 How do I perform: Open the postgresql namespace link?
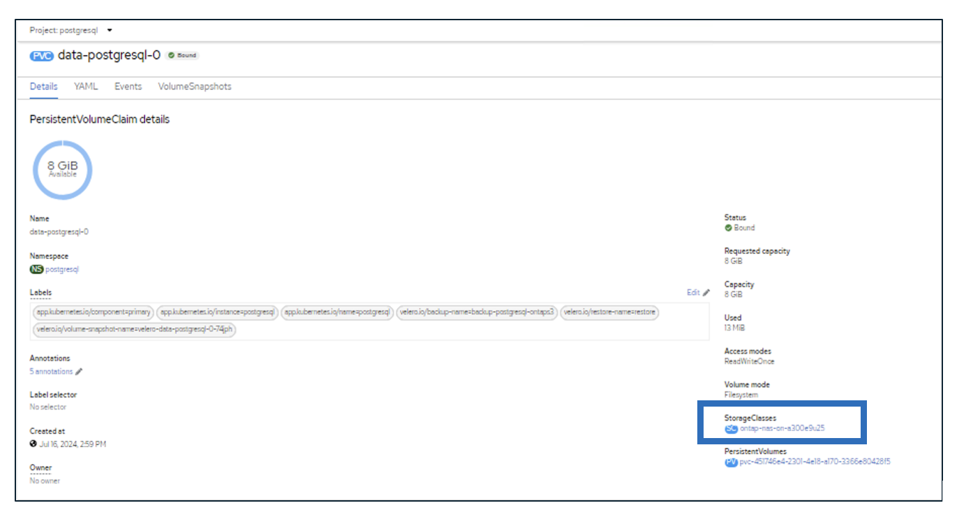coord(62,269)
